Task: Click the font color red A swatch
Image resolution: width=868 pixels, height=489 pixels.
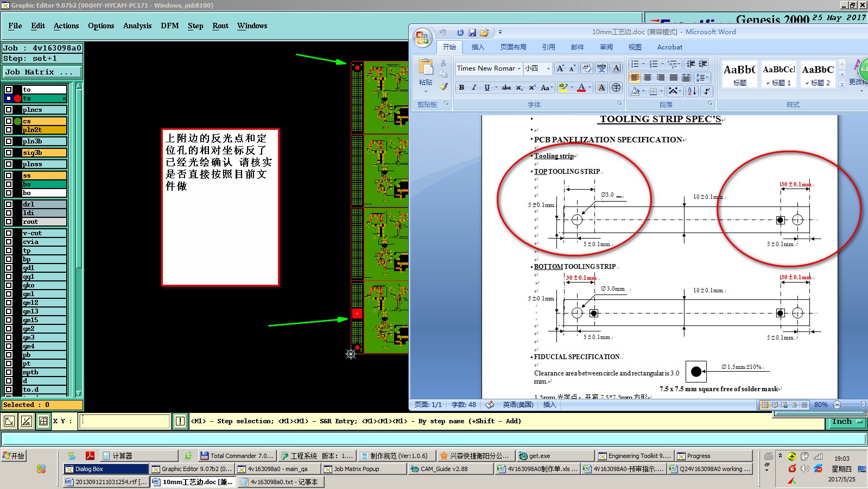Action: (581, 87)
